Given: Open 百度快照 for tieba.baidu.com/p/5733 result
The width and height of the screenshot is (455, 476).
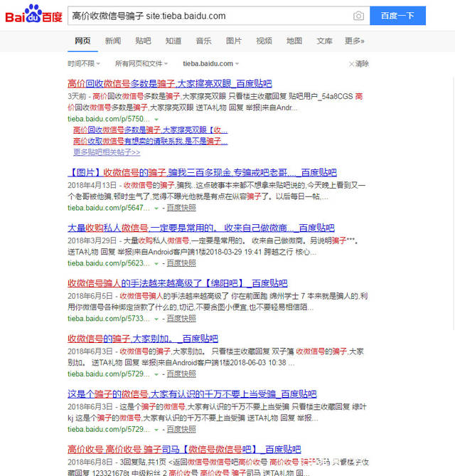Looking at the screenshot, I should pyautogui.click(x=181, y=319).
